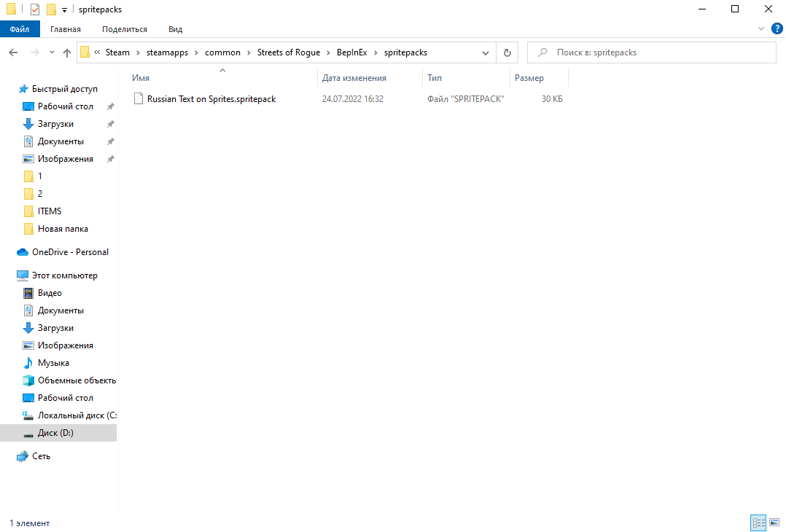Open Локальный диск (C:)
Image resolution: width=786 pixels, height=532 pixels.
(x=77, y=416)
